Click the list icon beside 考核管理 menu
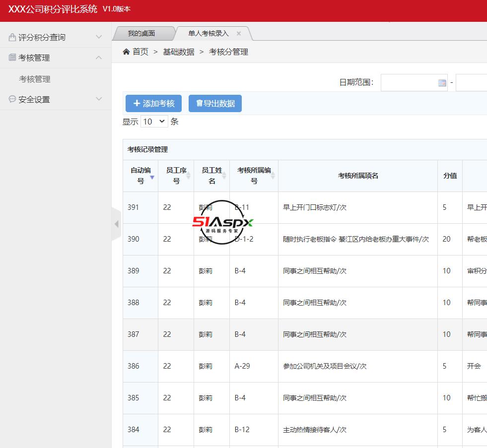The height and width of the screenshot is (448, 487). 12,58
